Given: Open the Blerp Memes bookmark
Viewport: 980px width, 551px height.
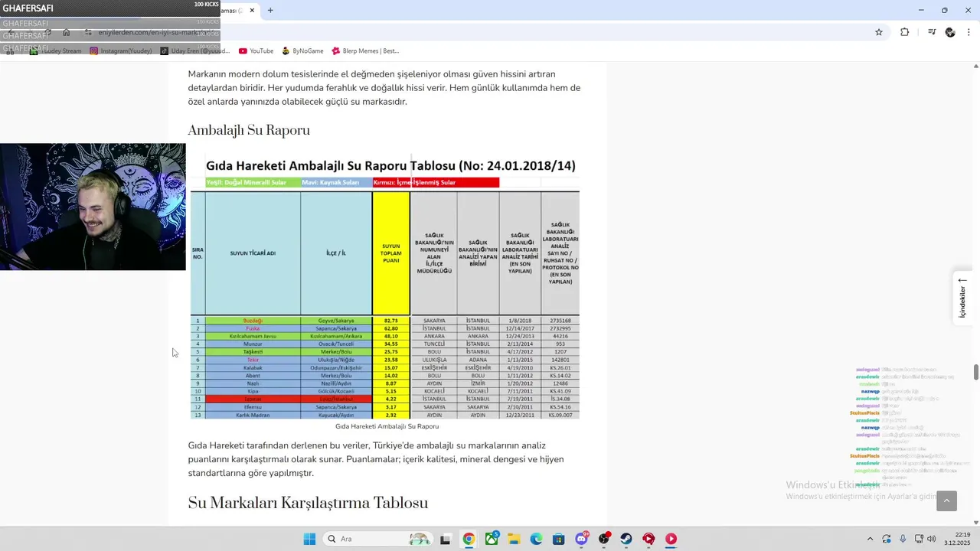Looking at the screenshot, I should (365, 51).
